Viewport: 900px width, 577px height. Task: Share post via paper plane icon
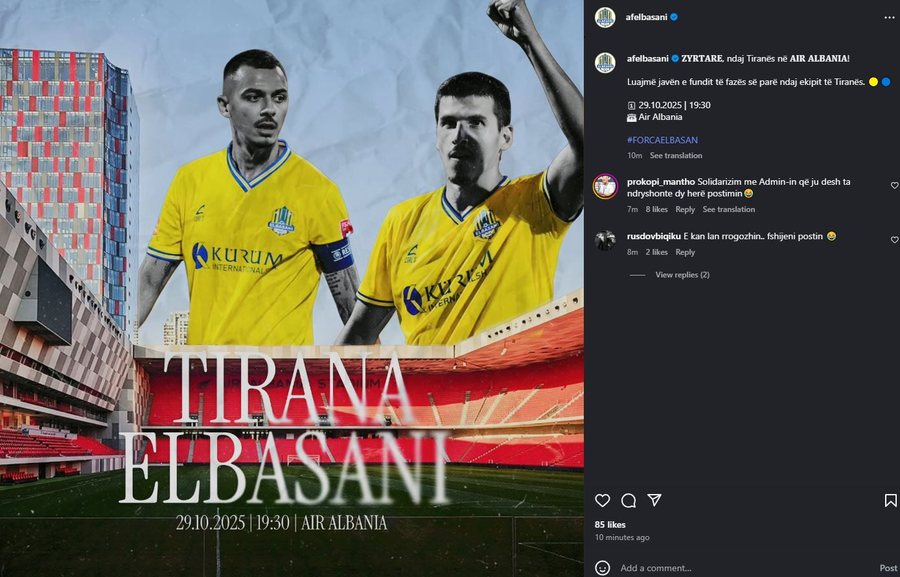(x=654, y=500)
